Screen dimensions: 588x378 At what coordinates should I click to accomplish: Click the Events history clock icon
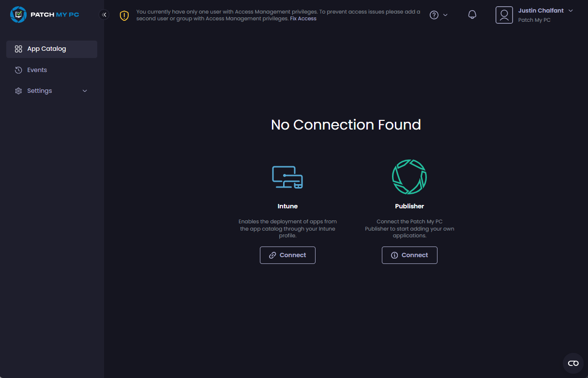pyautogui.click(x=18, y=70)
